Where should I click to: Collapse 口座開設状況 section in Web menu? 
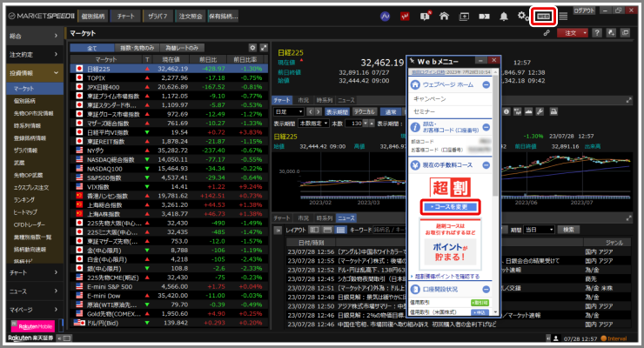point(486,290)
